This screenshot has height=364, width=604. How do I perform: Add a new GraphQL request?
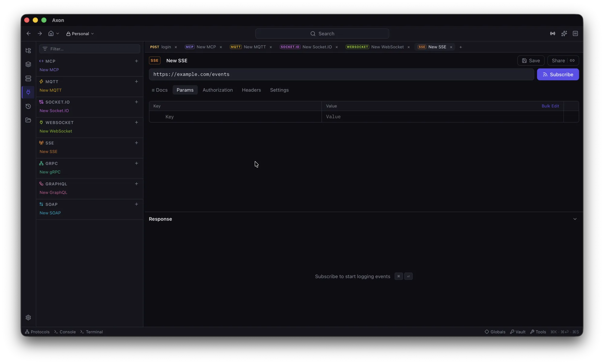[137, 184]
